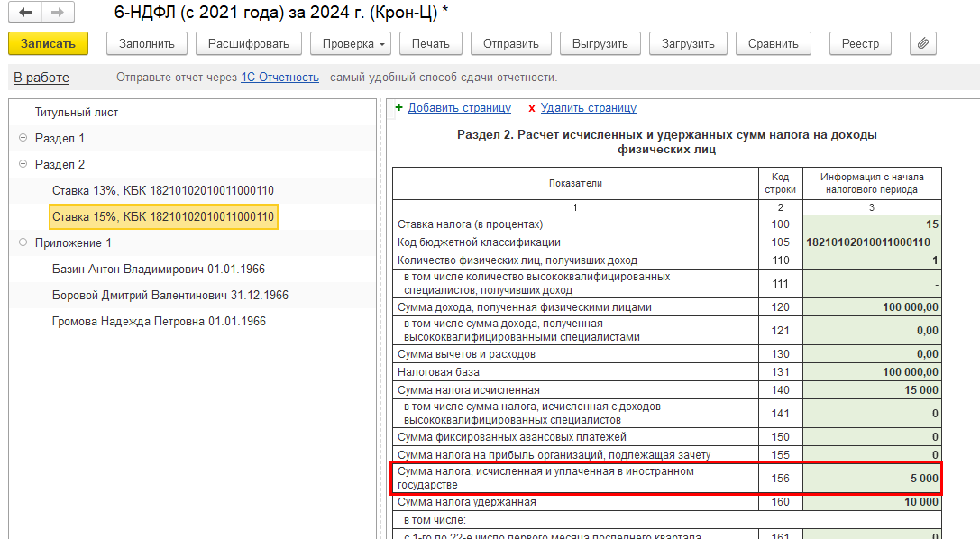The height and width of the screenshot is (539, 980).
Task: Click the value cell of row 141
Action: [x=872, y=414]
